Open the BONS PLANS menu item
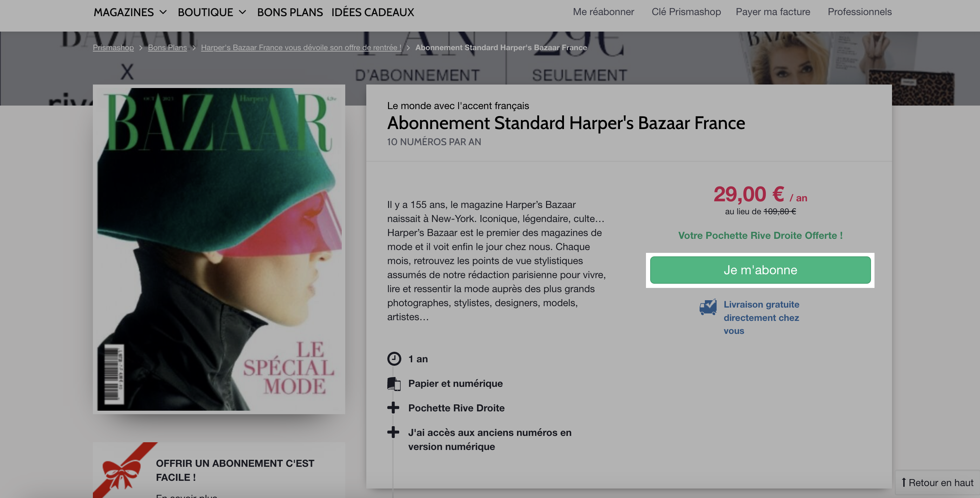Image resolution: width=980 pixels, height=498 pixels. (x=290, y=12)
